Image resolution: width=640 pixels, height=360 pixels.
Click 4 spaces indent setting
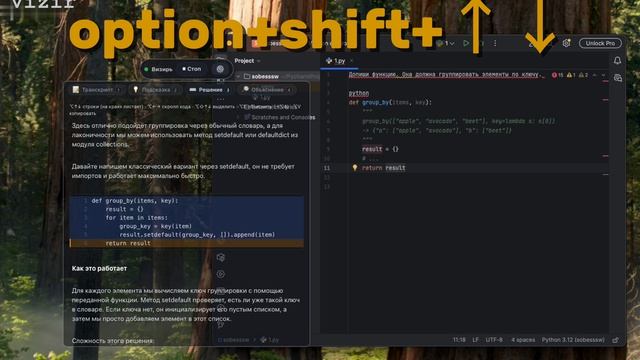pyautogui.click(x=523, y=340)
